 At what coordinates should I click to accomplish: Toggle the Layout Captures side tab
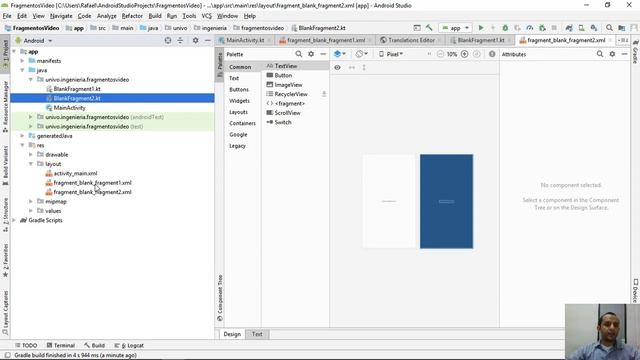pos(5,312)
